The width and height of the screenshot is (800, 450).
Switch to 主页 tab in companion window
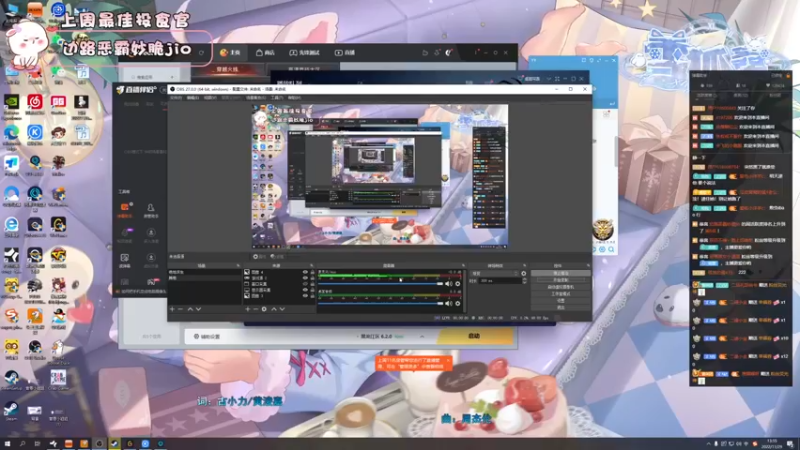click(230, 53)
